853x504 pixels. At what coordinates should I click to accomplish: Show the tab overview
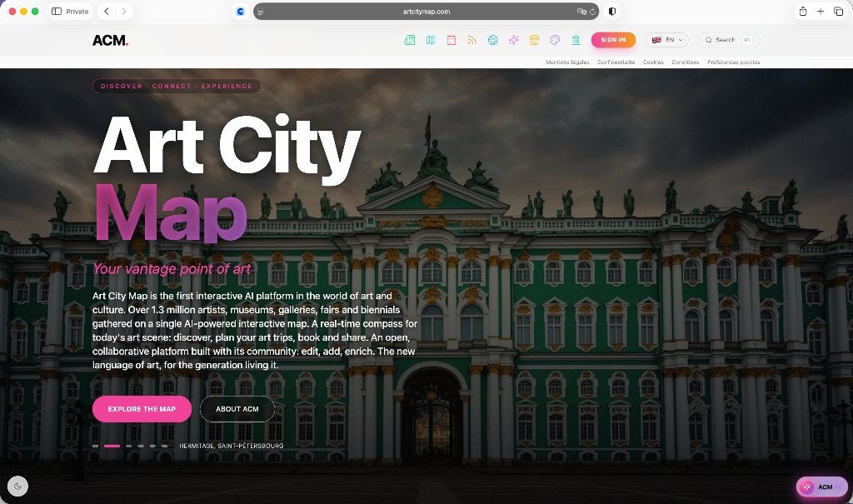[x=838, y=12]
